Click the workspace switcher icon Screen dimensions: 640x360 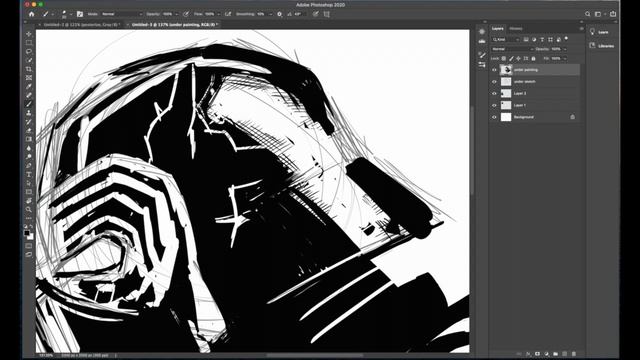pyautogui.click(x=598, y=14)
